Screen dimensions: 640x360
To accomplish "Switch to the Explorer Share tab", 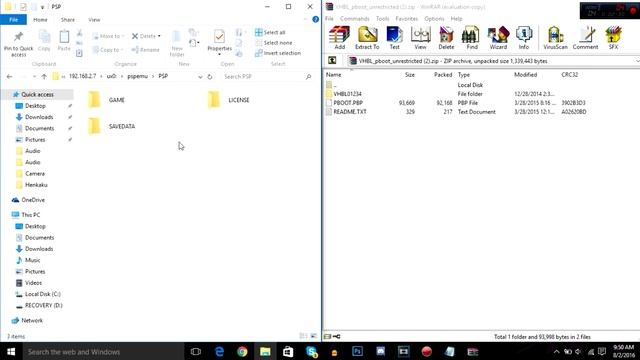I will (x=68, y=20).
